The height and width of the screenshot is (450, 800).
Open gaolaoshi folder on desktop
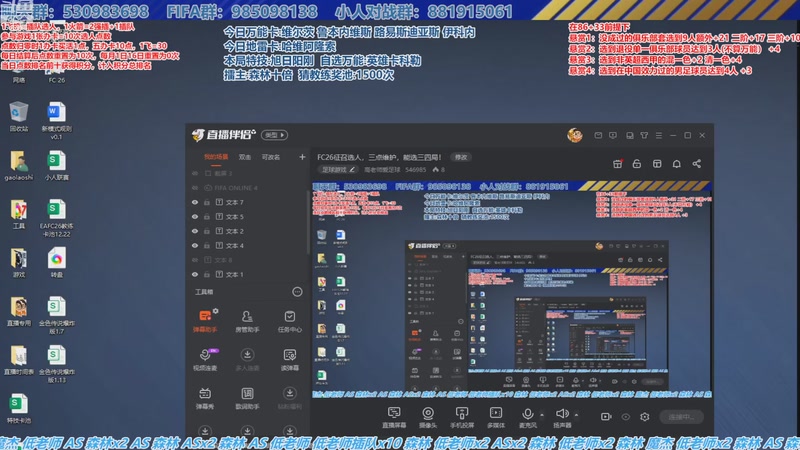(18, 165)
